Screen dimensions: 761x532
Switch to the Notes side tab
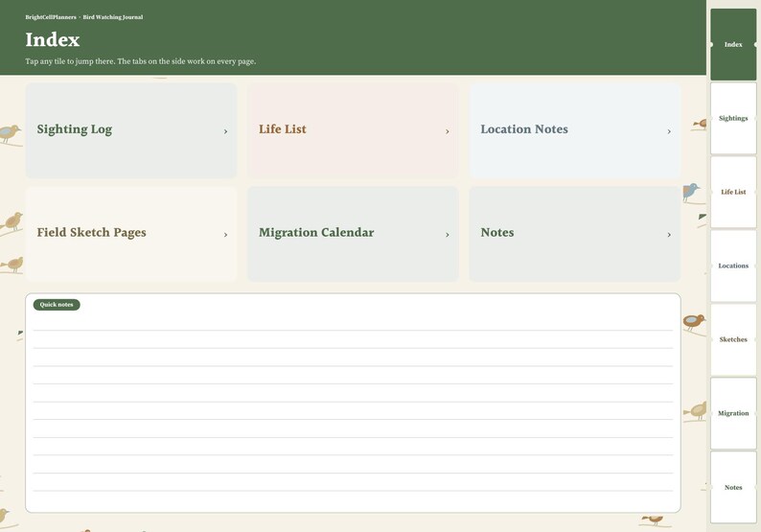[733, 487]
